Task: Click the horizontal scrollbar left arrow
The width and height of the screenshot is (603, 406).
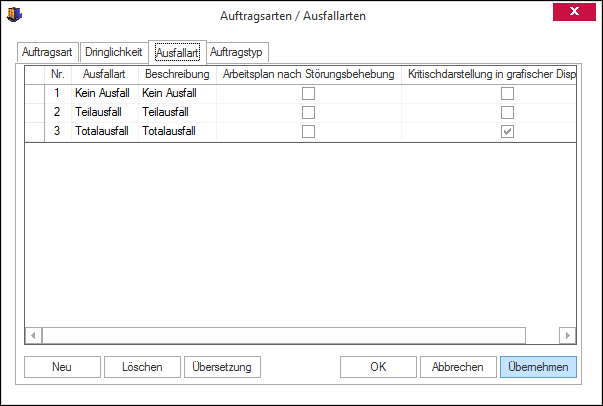Action: [x=33, y=335]
